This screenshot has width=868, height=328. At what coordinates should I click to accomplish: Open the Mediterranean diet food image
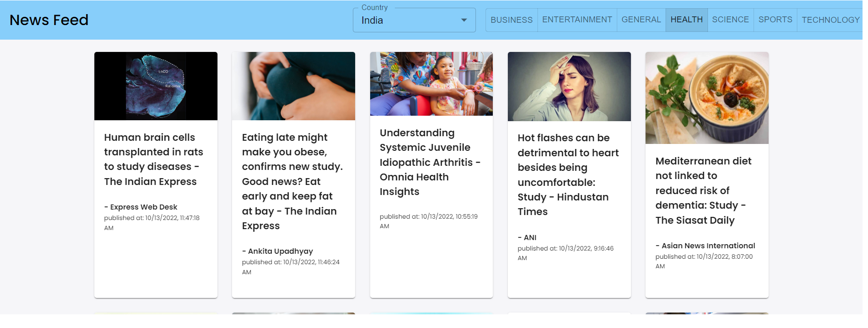707,98
